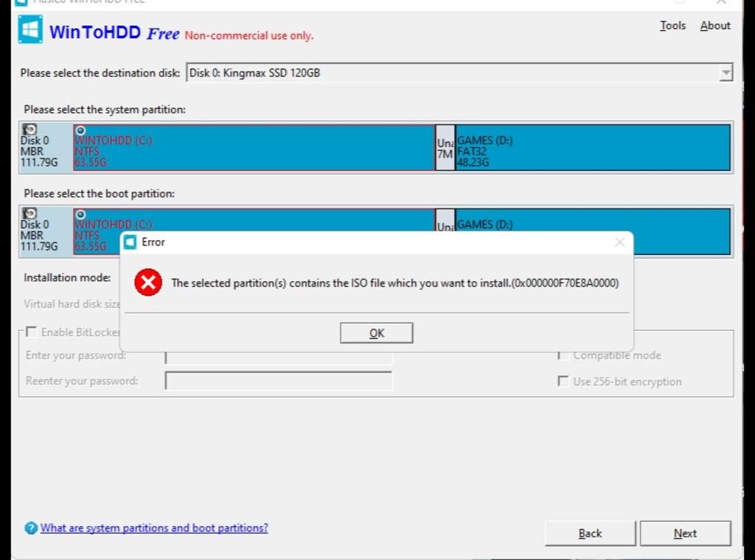Select the 7M unallocated block in system partition
Image resolution: width=755 pixels, height=560 pixels.
tap(445, 147)
